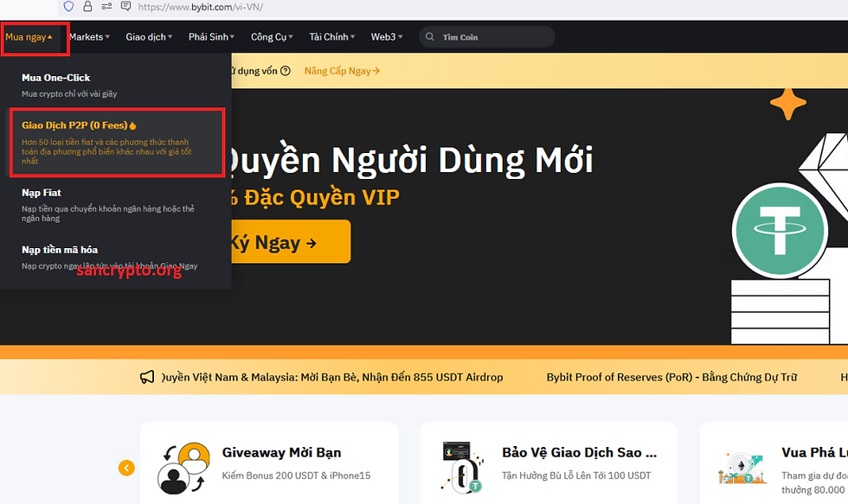Expand the Phái Sinh menu

[x=211, y=36]
